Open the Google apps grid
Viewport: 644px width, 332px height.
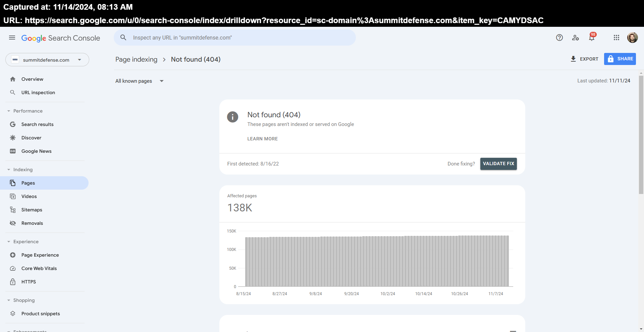click(616, 38)
